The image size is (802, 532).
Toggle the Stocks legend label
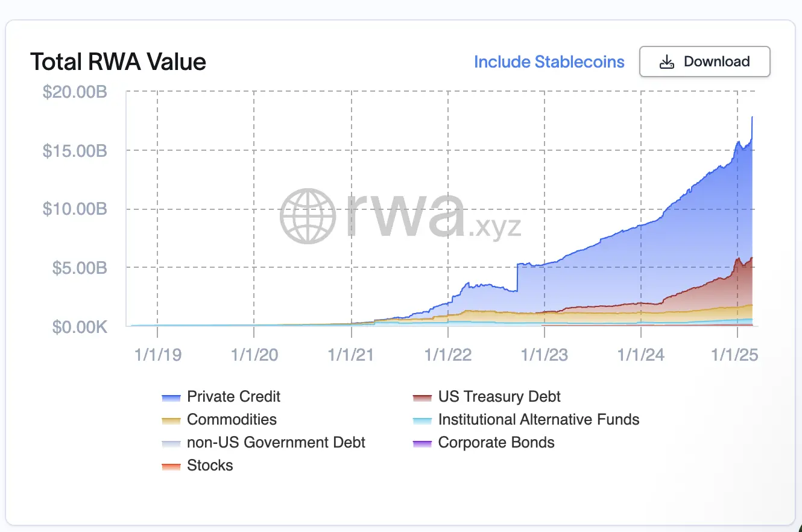coord(210,465)
